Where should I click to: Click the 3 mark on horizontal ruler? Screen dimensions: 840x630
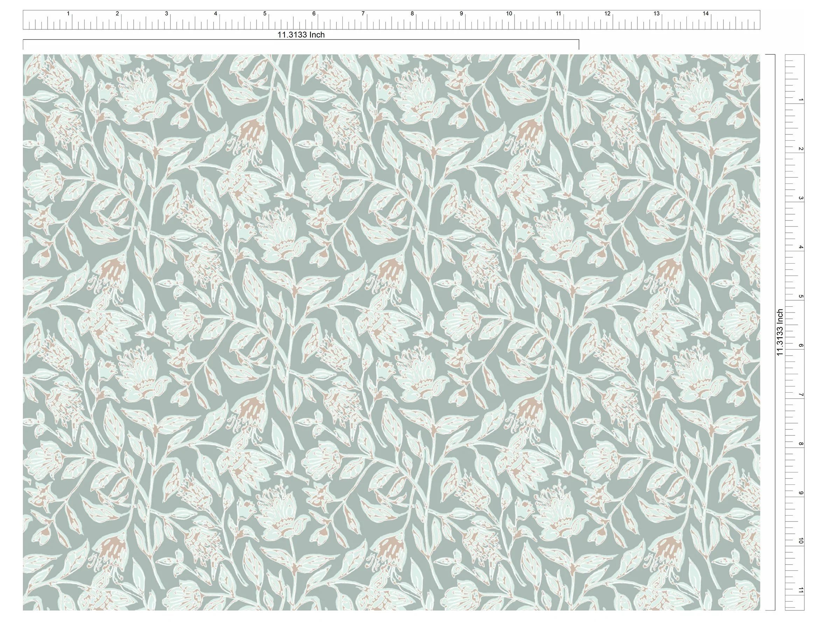166,14
